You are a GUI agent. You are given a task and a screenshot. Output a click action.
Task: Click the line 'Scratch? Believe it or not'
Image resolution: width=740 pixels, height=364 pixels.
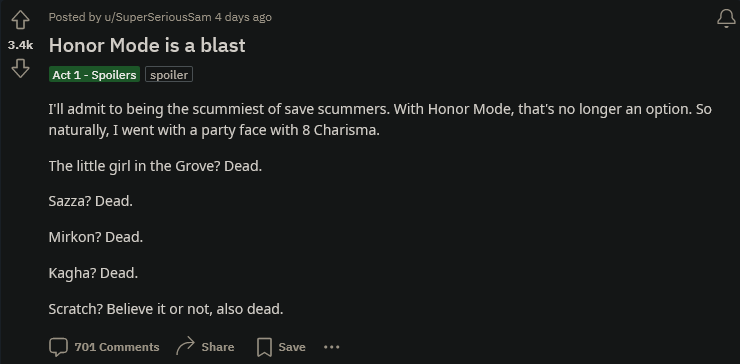point(166,309)
